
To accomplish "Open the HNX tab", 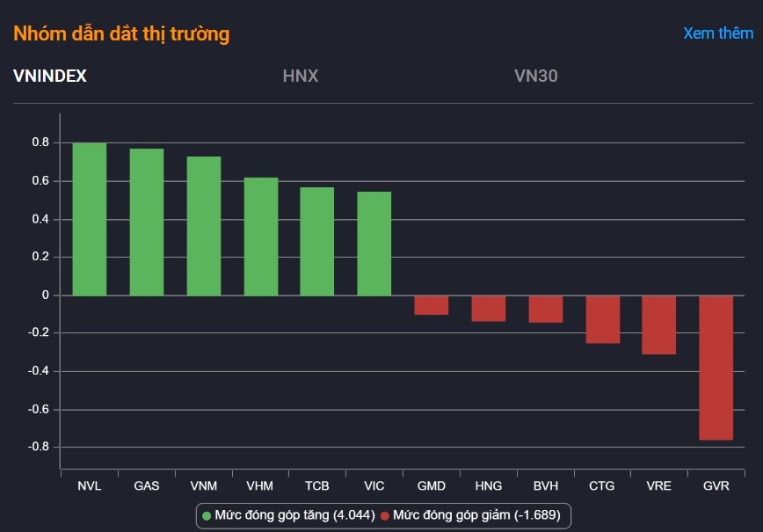I will 301,76.
